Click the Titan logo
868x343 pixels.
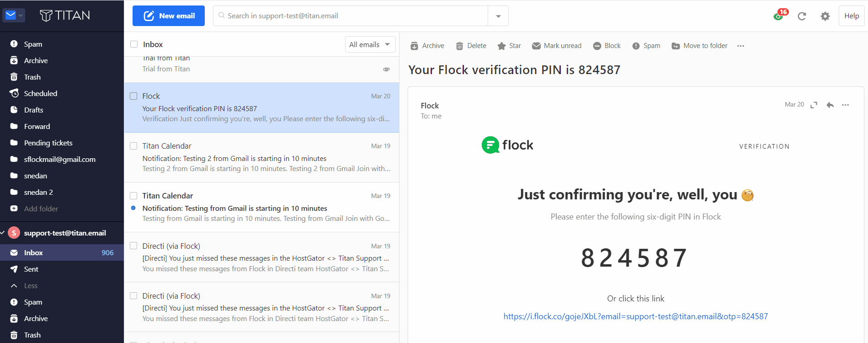point(65,16)
